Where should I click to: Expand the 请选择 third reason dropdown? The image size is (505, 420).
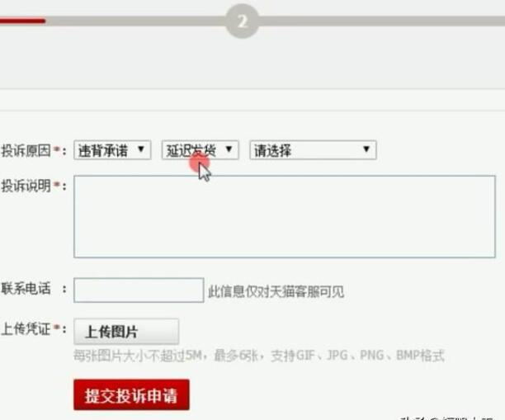point(313,150)
